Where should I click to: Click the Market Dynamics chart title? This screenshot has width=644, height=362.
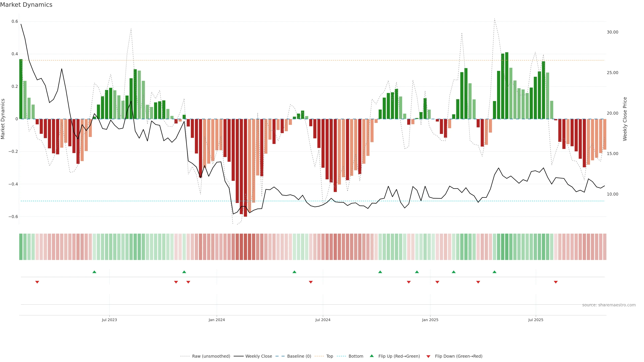point(26,5)
